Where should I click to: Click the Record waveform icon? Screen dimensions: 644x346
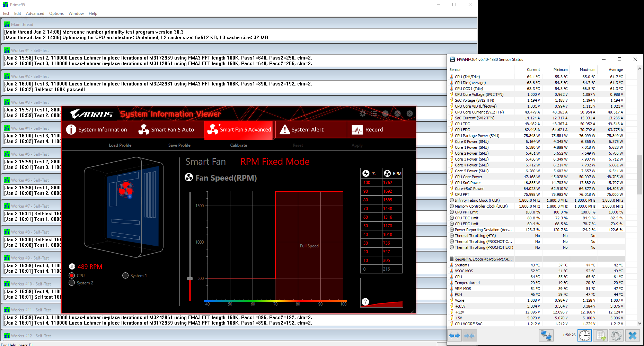tap(357, 130)
